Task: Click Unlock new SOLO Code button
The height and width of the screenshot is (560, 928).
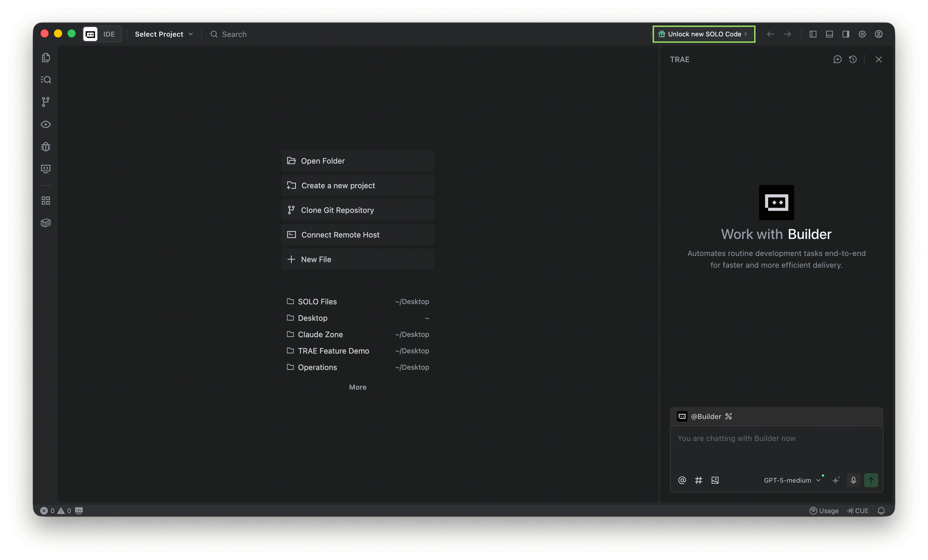Action: tap(704, 34)
